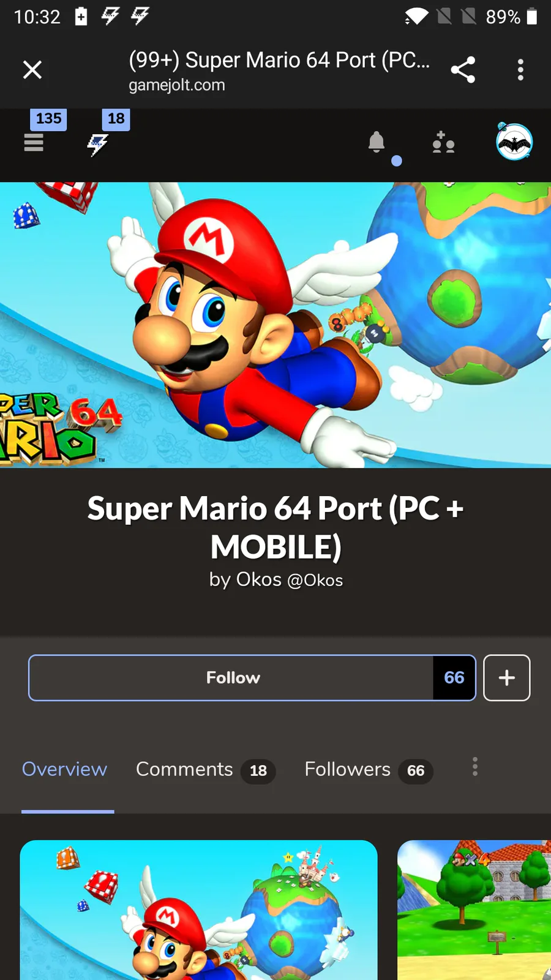The image size is (551, 980).
Task: Expand more tab options with vertical dots
Action: pos(475,767)
